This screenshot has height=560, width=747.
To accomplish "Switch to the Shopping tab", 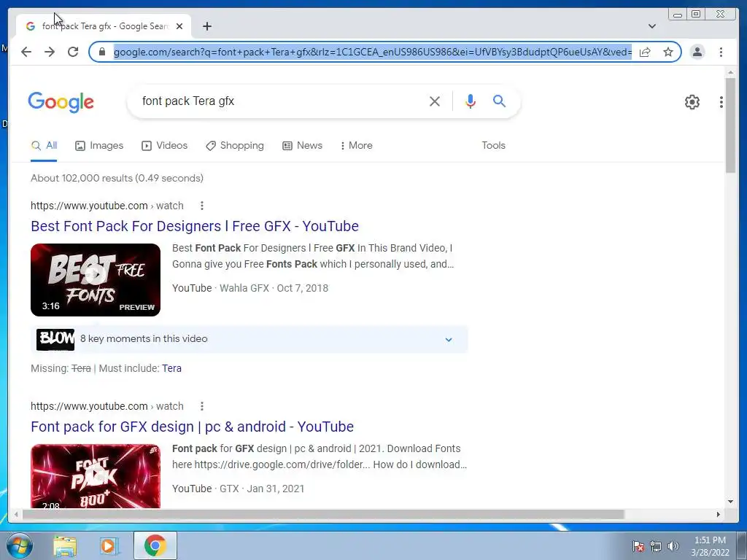I will (234, 146).
